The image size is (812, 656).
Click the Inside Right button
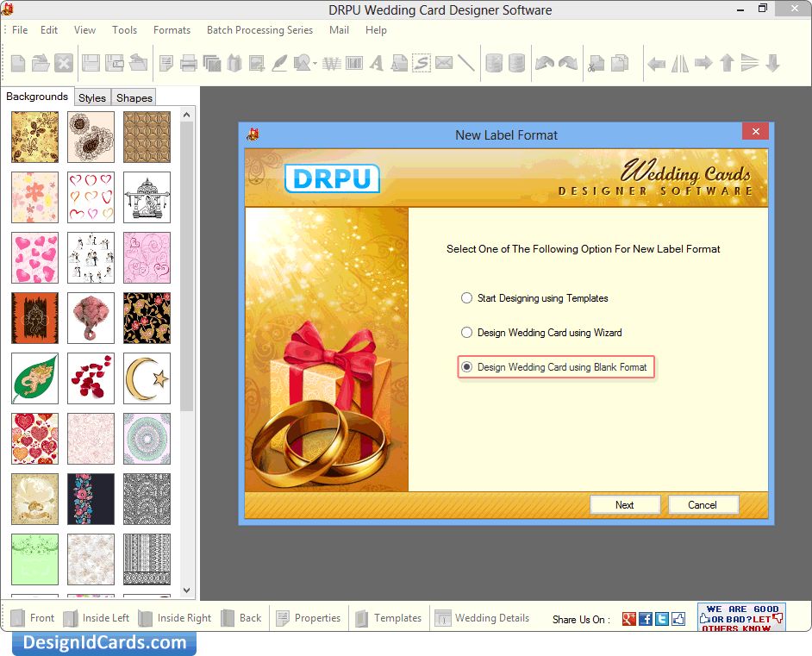[x=175, y=618]
